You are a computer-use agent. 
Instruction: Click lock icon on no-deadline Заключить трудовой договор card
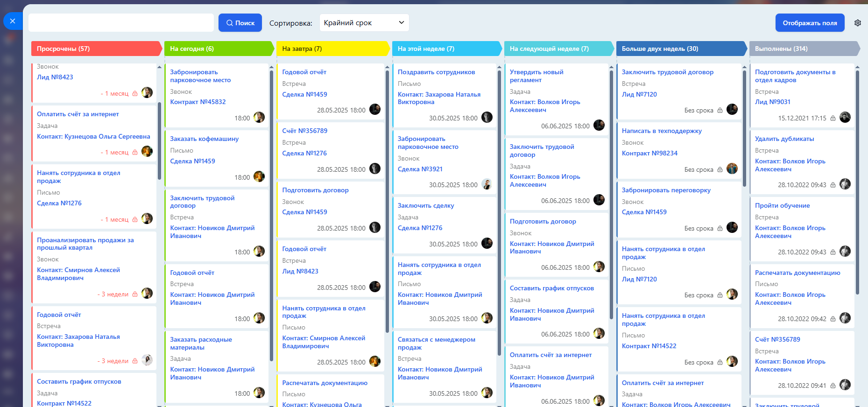(720, 110)
